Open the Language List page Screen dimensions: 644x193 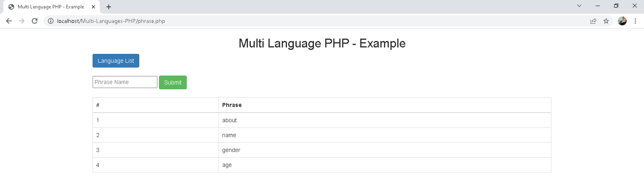pyautogui.click(x=116, y=61)
